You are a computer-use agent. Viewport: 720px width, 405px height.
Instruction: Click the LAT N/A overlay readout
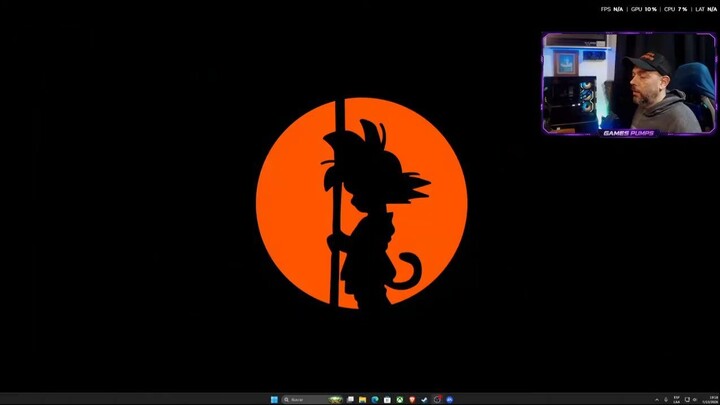tap(706, 9)
